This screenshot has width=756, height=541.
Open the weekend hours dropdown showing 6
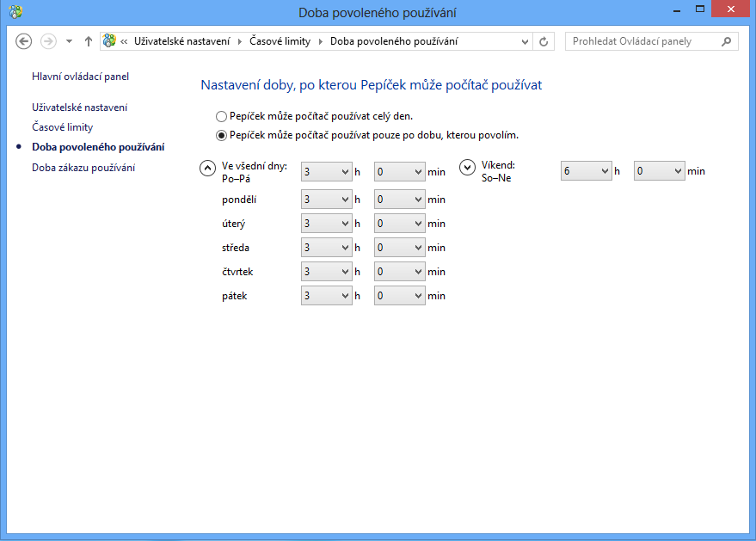click(x=586, y=171)
